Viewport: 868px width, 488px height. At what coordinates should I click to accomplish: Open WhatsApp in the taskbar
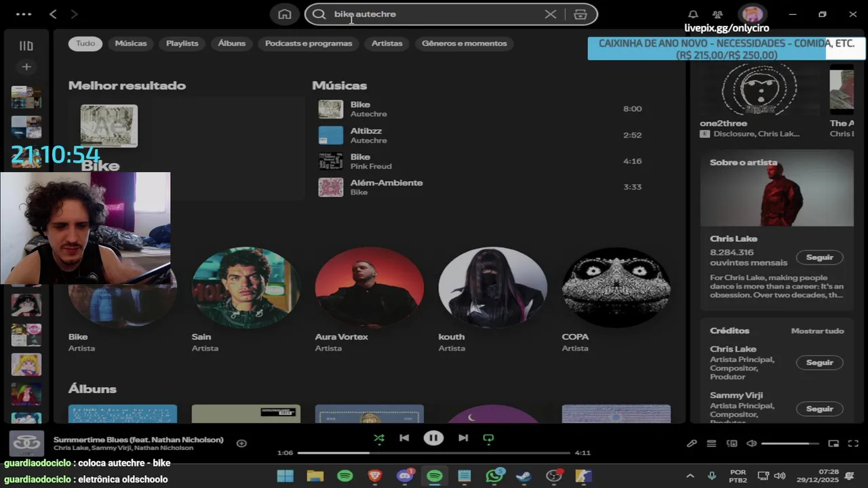tap(494, 476)
